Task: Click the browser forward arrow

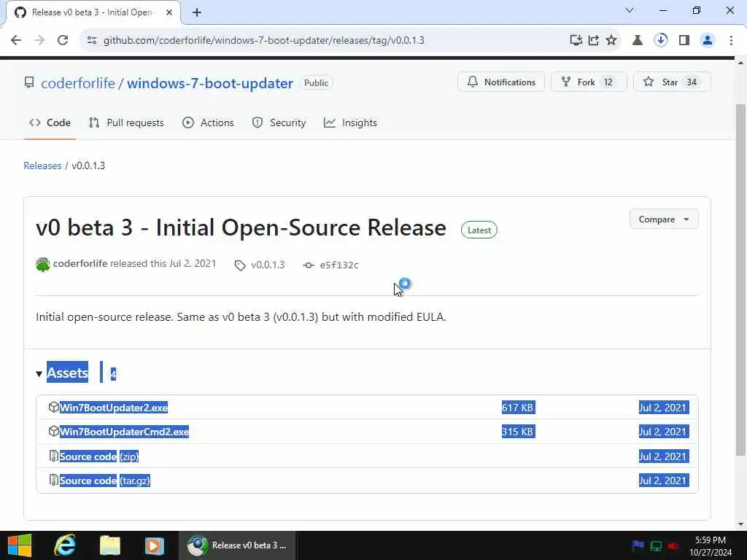Action: pos(39,40)
